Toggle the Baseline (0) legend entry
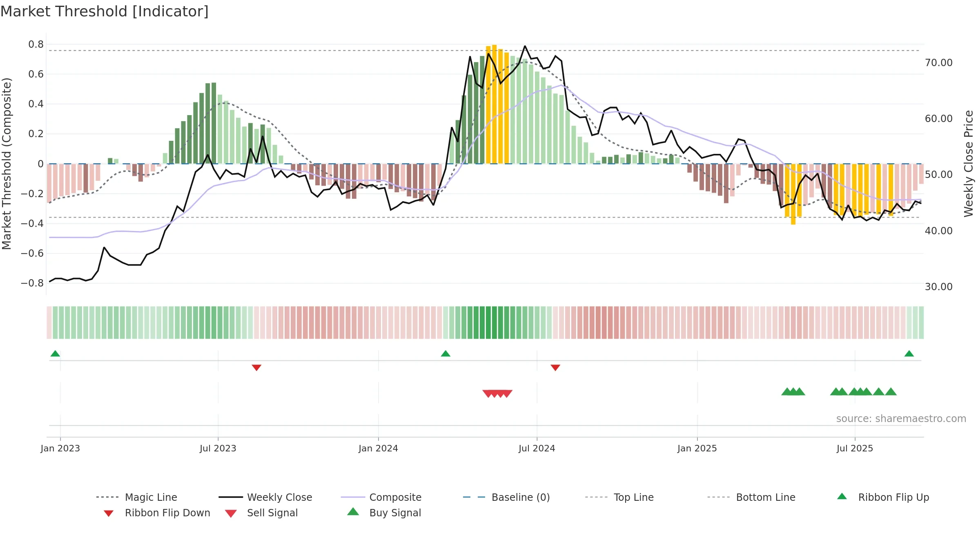This screenshot has width=980, height=551. point(506,497)
